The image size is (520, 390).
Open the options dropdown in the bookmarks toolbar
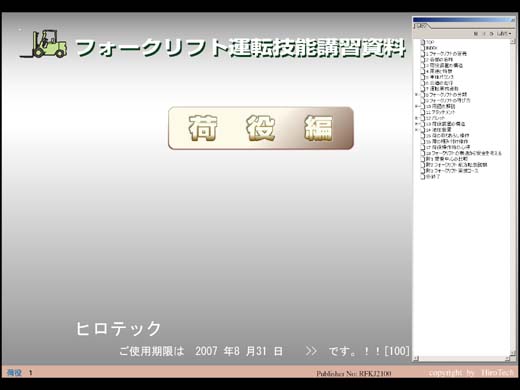(504, 34)
